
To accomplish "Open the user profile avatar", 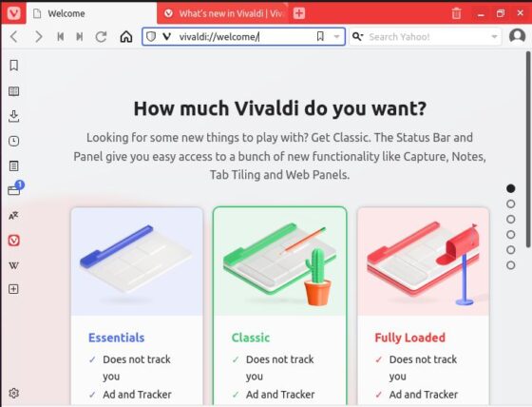I will pyautogui.click(x=517, y=36).
